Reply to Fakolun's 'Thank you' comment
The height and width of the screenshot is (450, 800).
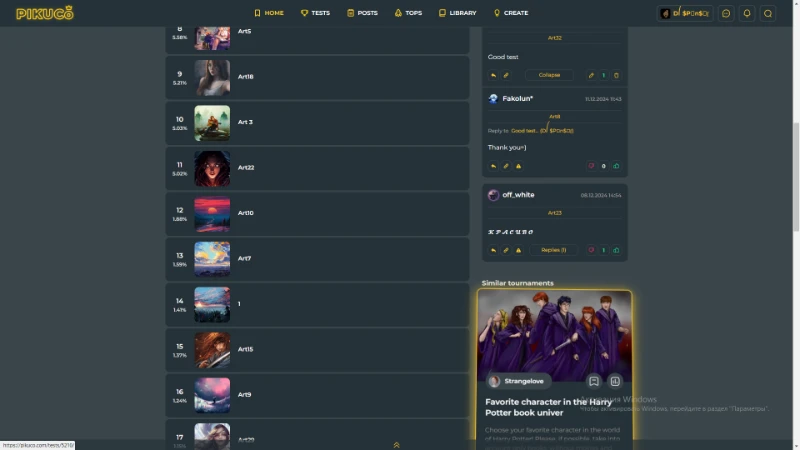(x=493, y=166)
